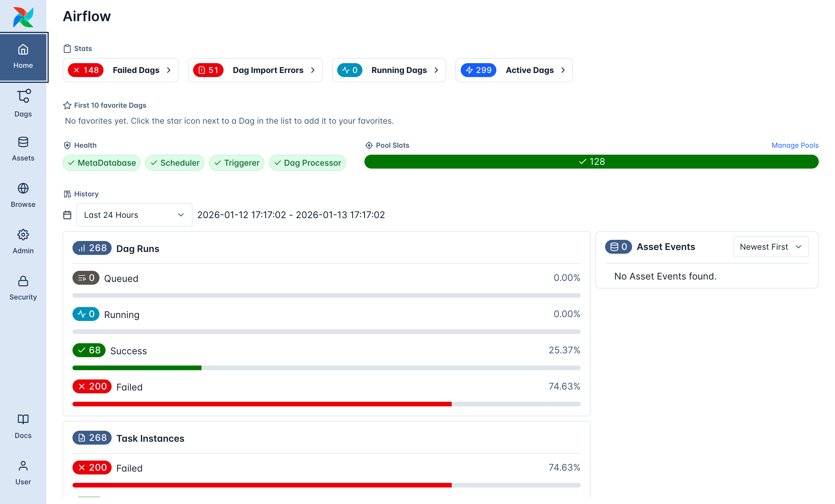This screenshot has width=835, height=504.
Task: Expand the Active Dags chevron arrow
Action: coord(563,70)
